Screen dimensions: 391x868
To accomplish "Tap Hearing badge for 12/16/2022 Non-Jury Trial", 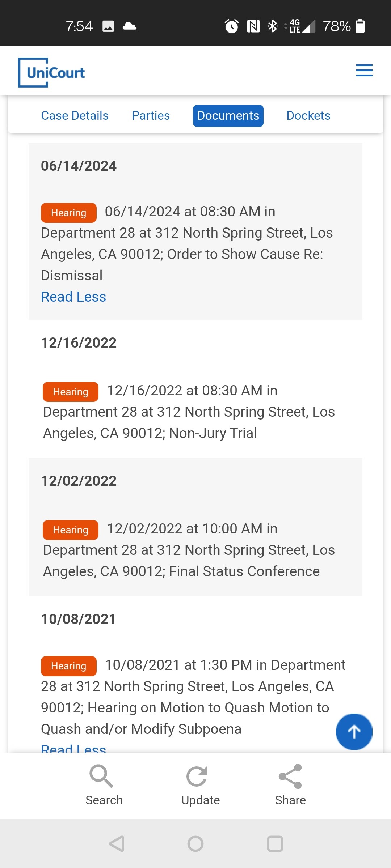I will point(70,392).
